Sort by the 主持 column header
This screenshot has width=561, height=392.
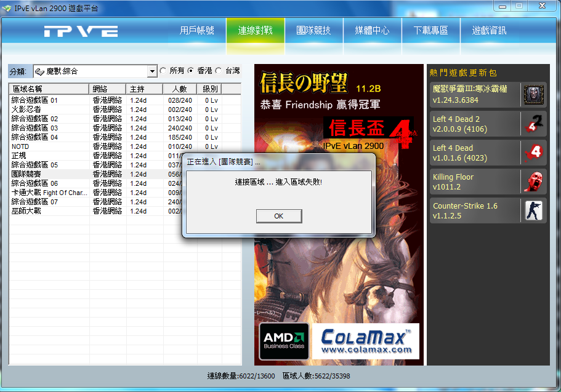pyautogui.click(x=145, y=89)
